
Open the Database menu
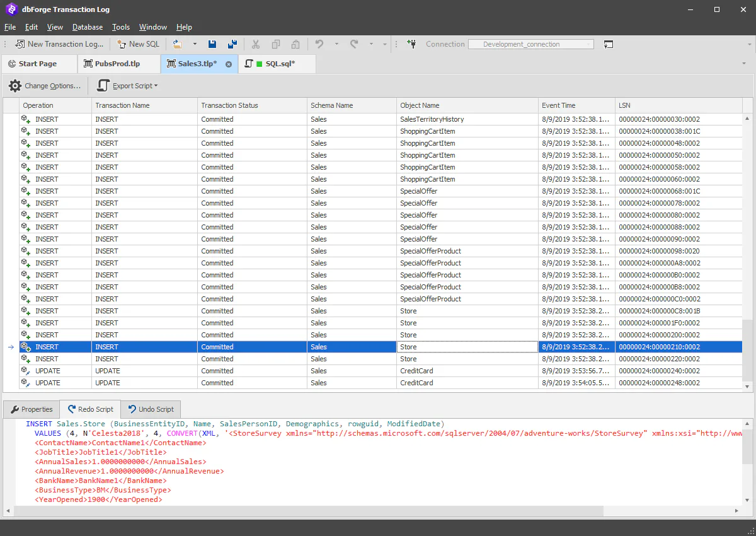[x=88, y=27]
